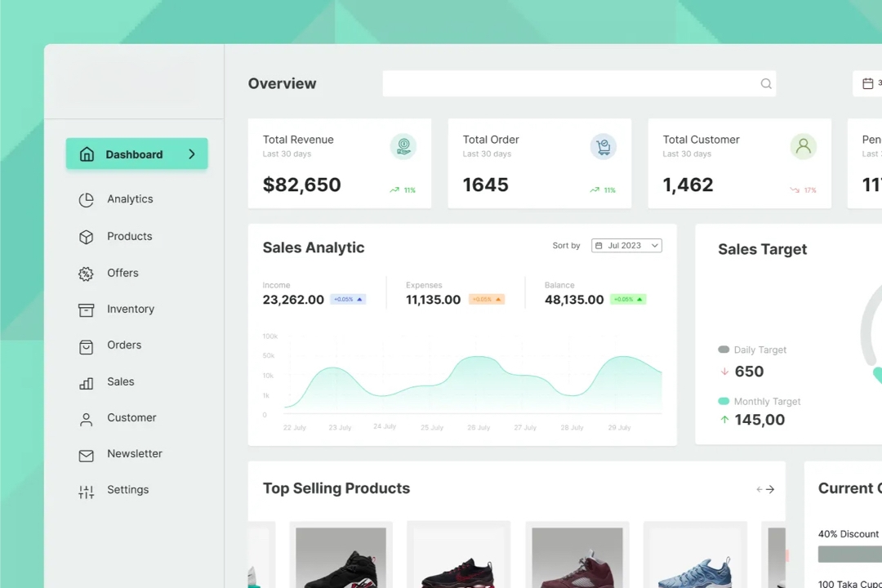Click the Analytics pie chart icon
The width and height of the screenshot is (882, 588).
tap(86, 200)
